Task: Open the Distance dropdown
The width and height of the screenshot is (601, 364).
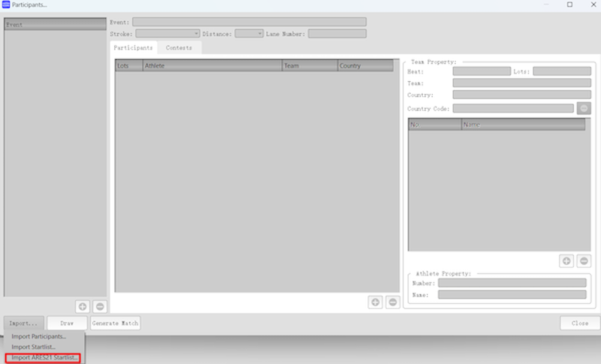Action: [249, 34]
